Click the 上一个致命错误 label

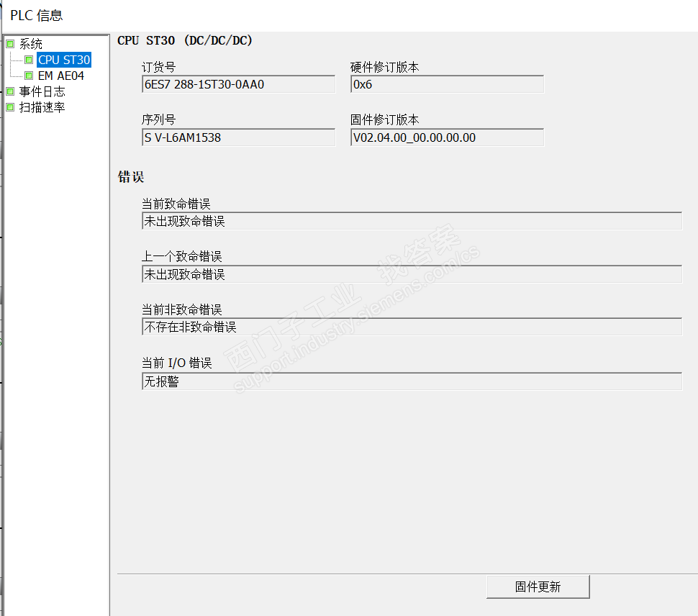(181, 256)
